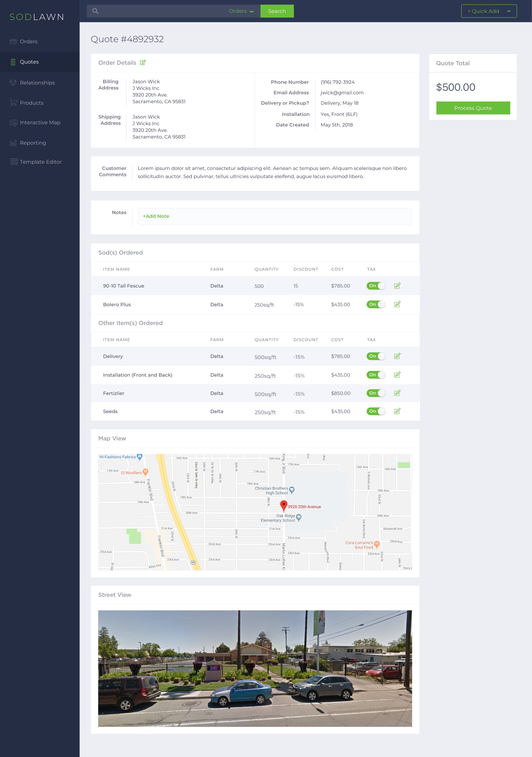Viewport: 532px width, 757px height.
Task: Click the El Novillero restaurant marker
Action: coord(145,472)
